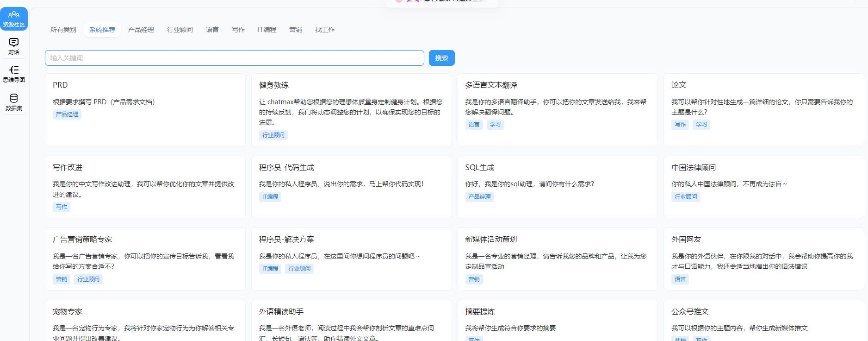
Task: Open the 宠物专家 card title
Action: click(68, 311)
